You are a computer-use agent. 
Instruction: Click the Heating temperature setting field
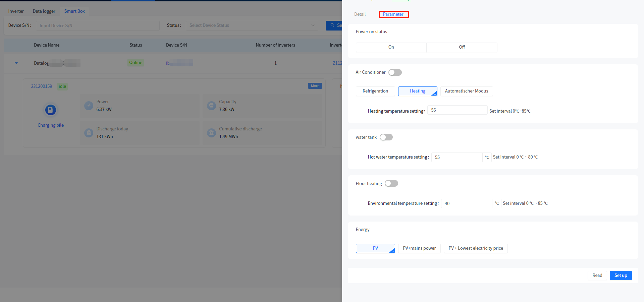[457, 110]
